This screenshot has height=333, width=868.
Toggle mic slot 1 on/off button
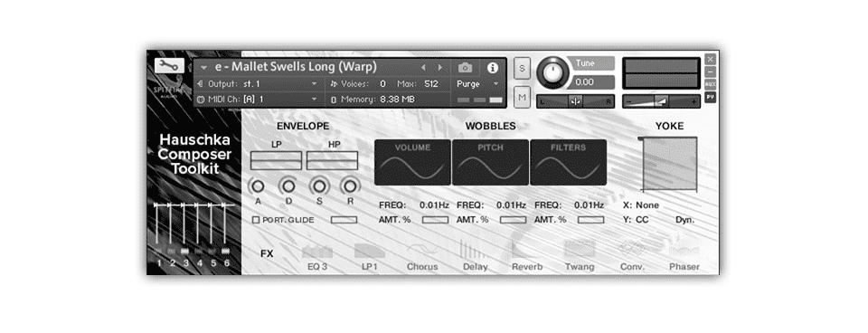click(158, 252)
